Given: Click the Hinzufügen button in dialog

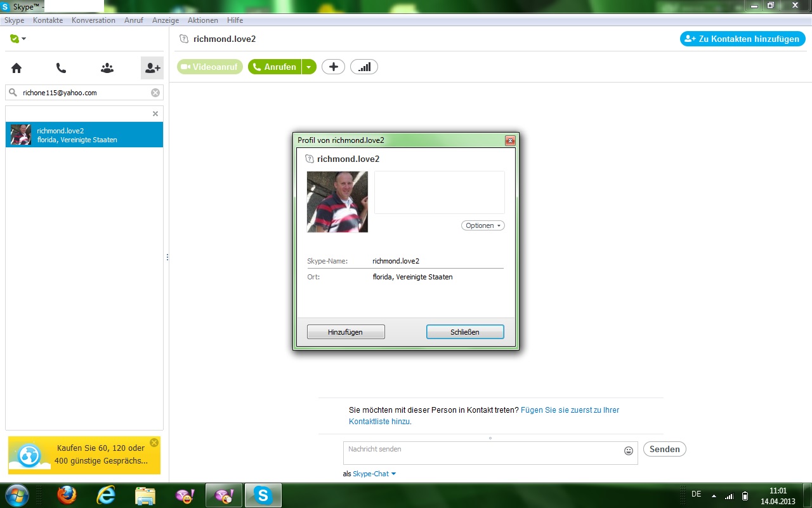Looking at the screenshot, I should [x=346, y=332].
